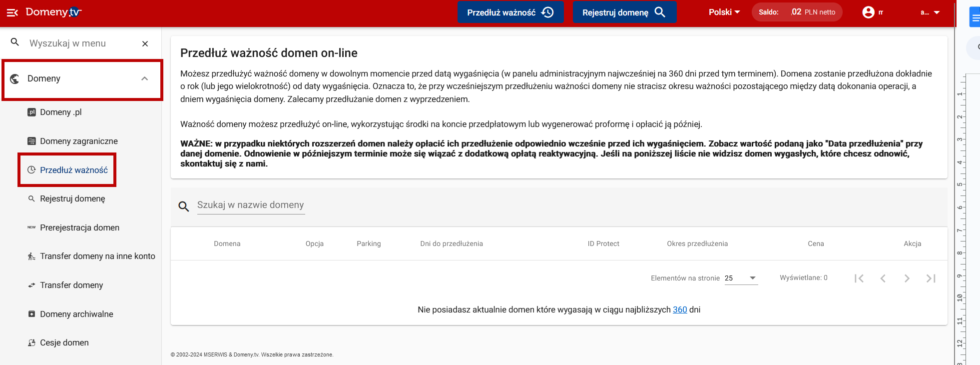
Task: Go to the previous page arrow
Action: click(883, 278)
